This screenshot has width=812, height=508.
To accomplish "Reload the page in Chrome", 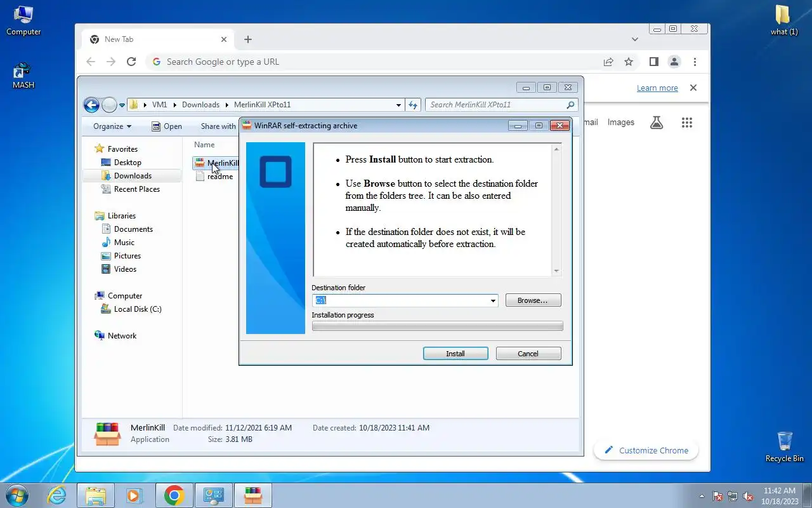I will [131, 62].
